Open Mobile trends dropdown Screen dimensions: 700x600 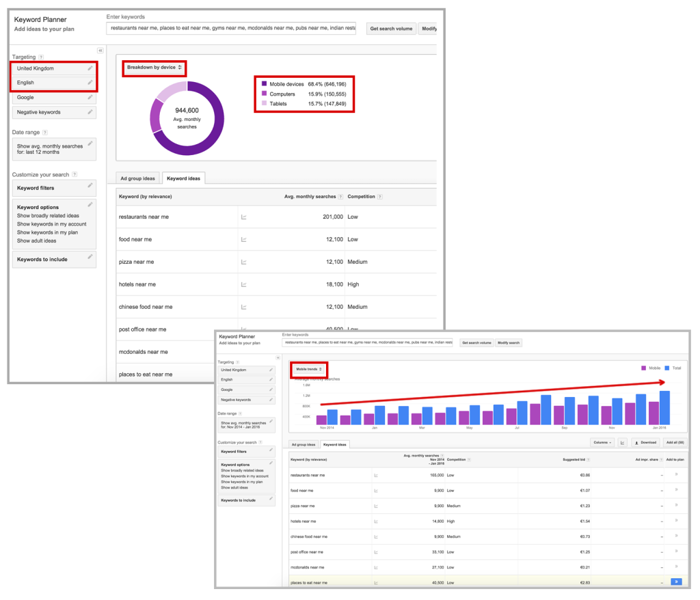coord(309,369)
